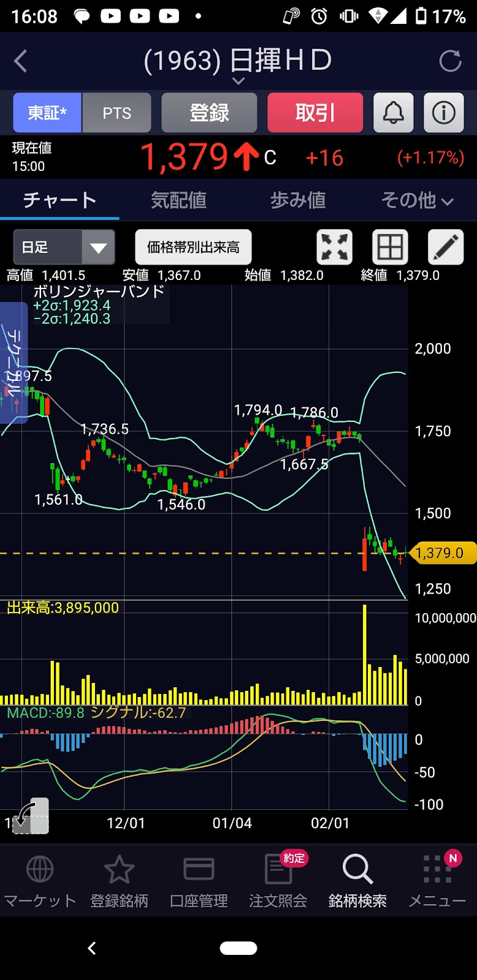Switch to PTS market
This screenshot has height=980, width=477.
pyautogui.click(x=116, y=113)
